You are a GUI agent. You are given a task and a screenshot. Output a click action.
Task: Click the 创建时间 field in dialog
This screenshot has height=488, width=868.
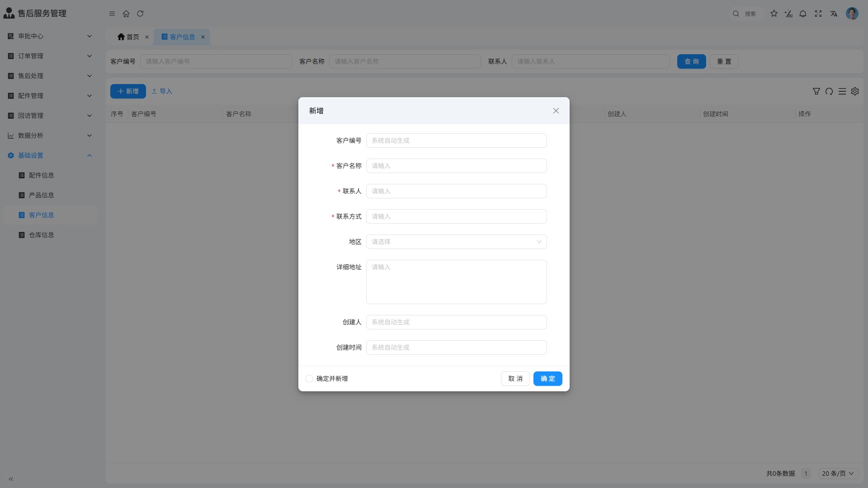tap(457, 347)
